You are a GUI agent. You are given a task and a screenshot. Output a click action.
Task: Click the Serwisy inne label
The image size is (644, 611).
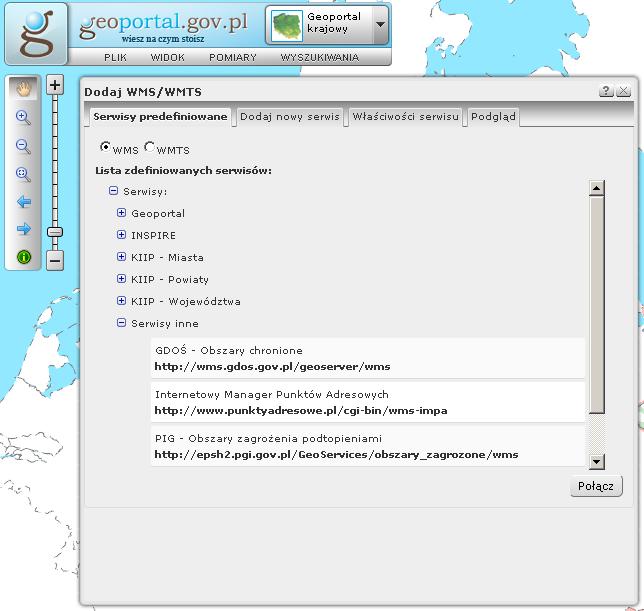(165, 324)
